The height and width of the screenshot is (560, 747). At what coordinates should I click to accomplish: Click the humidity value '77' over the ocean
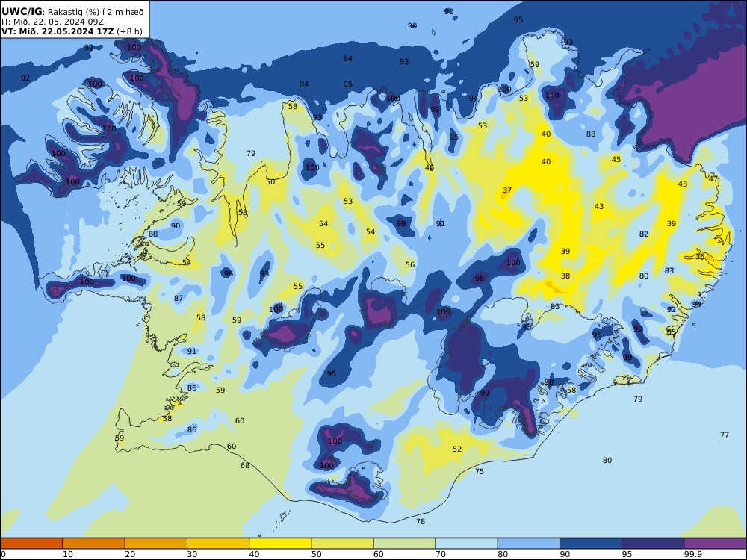tap(725, 435)
